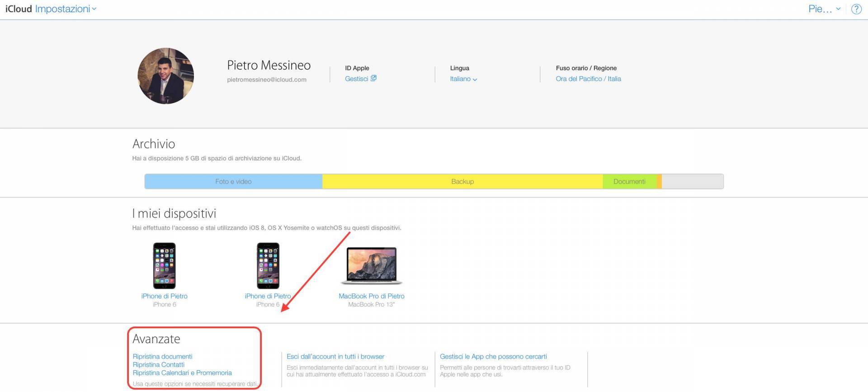Click the MacBook Pro di Pietro link
868x392 pixels.
(372, 296)
